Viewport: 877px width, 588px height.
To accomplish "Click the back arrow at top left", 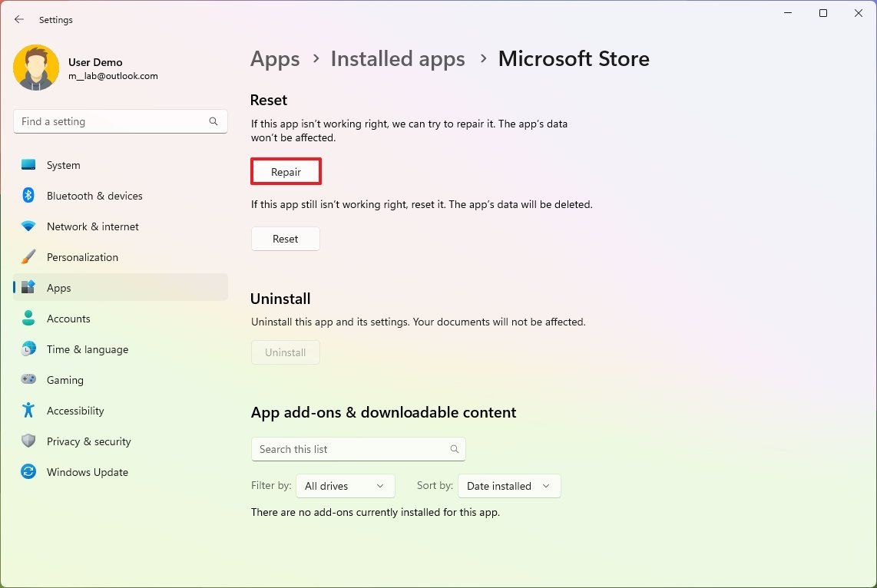I will (x=18, y=19).
